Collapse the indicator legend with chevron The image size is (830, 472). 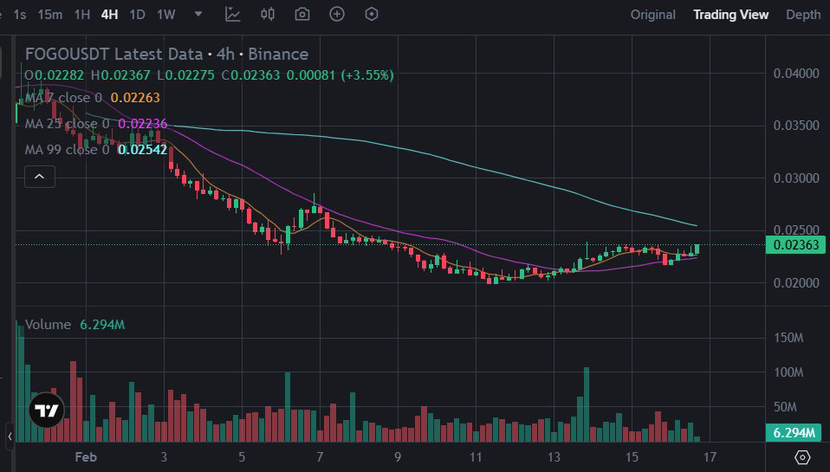pos(40,176)
